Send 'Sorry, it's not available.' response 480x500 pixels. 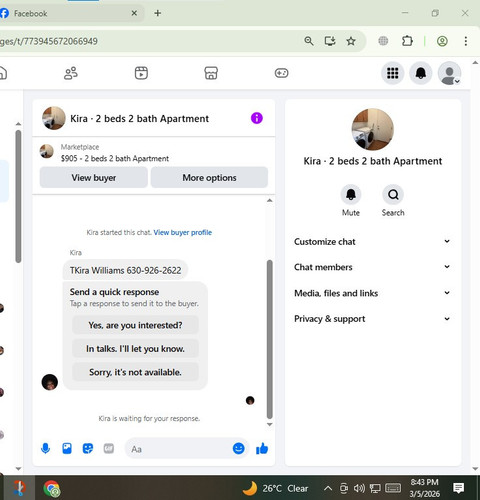[135, 372]
